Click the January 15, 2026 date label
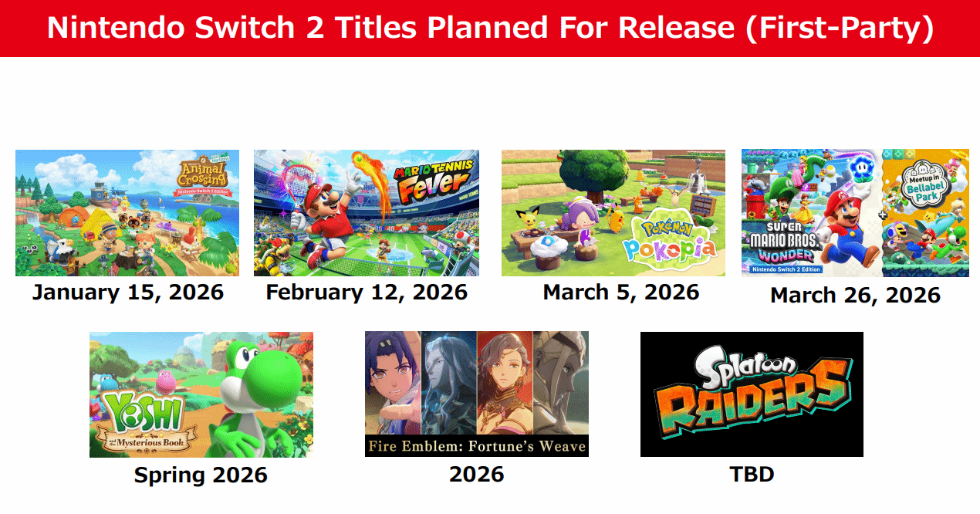 [x=127, y=293]
